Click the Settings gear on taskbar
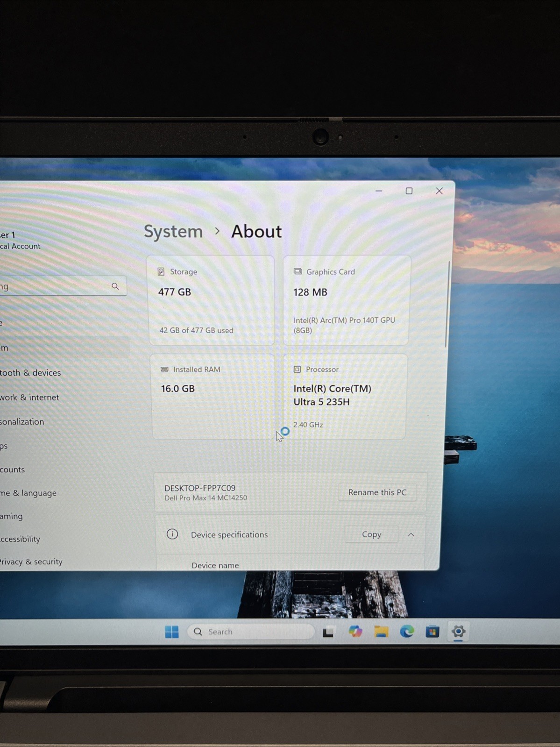The image size is (560, 747). (458, 632)
